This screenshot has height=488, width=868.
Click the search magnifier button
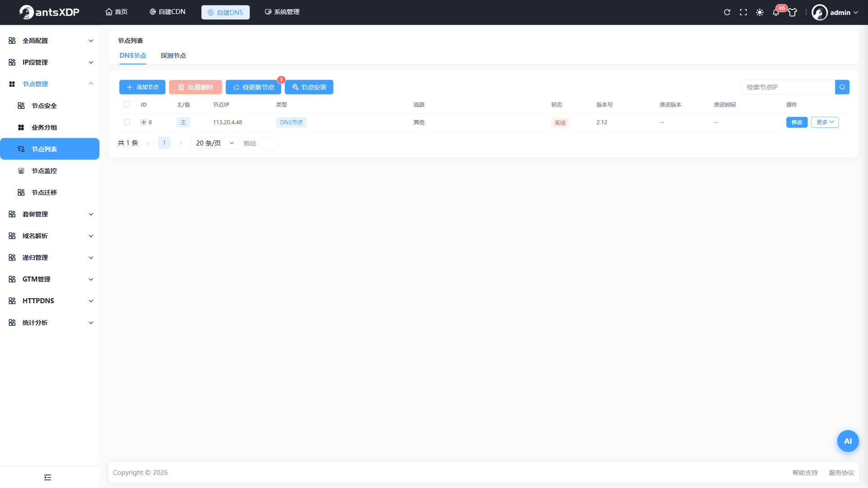pyautogui.click(x=842, y=87)
